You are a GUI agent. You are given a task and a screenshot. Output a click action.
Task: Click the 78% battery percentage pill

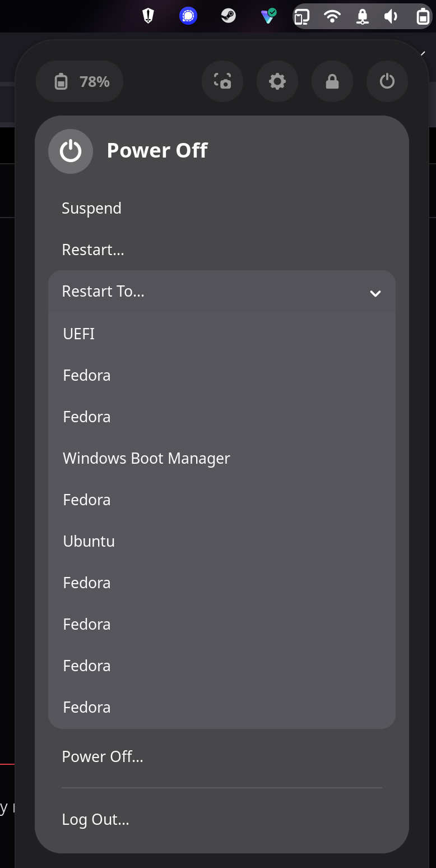pos(80,81)
